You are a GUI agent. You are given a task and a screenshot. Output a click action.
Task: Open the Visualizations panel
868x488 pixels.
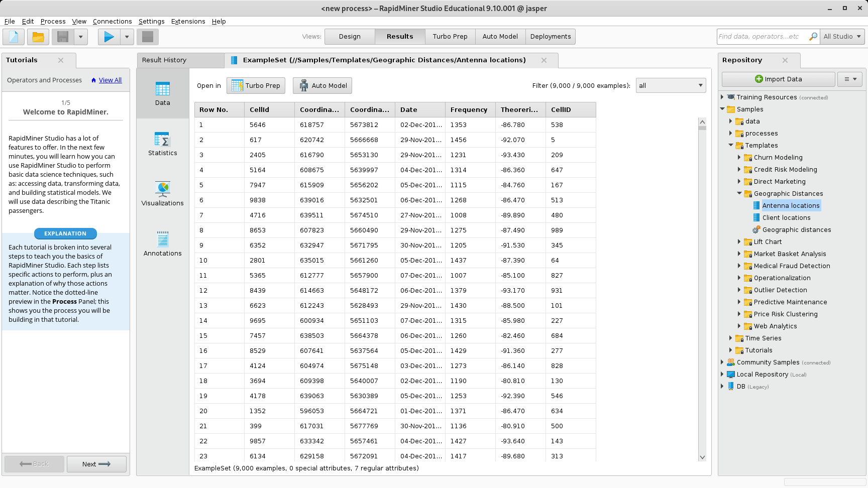tap(162, 194)
